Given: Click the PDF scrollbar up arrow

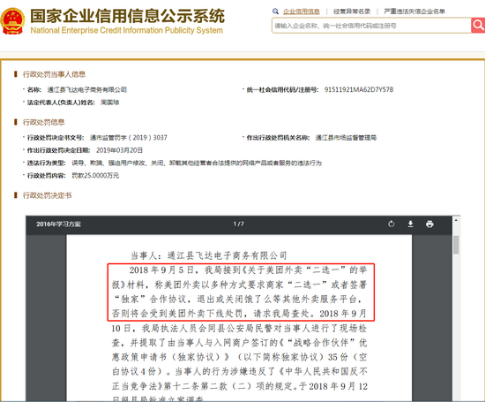Looking at the screenshot, I should 456,220.
